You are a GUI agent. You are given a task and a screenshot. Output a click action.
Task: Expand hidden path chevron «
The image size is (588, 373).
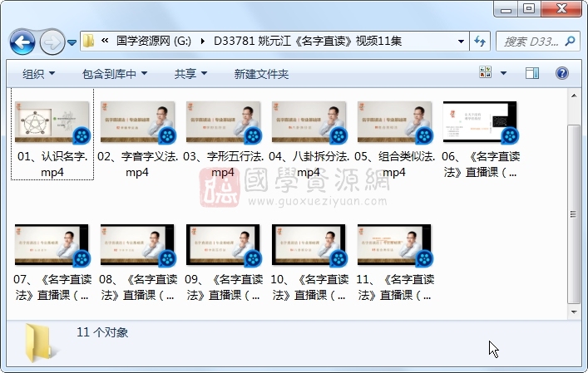tap(105, 40)
